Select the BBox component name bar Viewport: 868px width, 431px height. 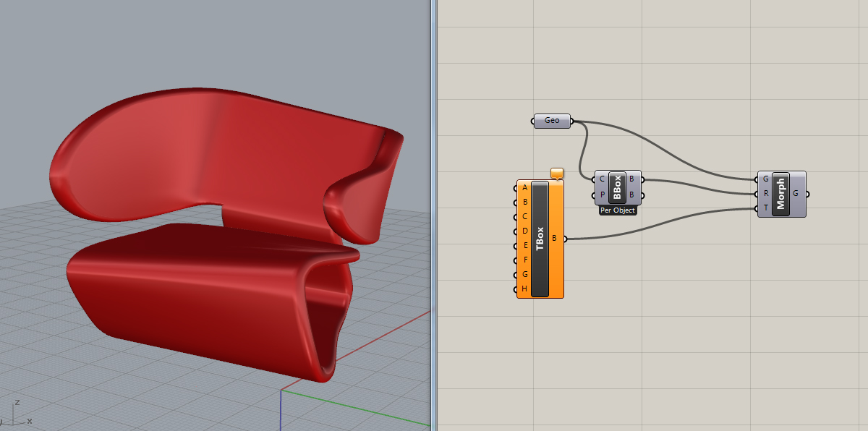(x=617, y=187)
